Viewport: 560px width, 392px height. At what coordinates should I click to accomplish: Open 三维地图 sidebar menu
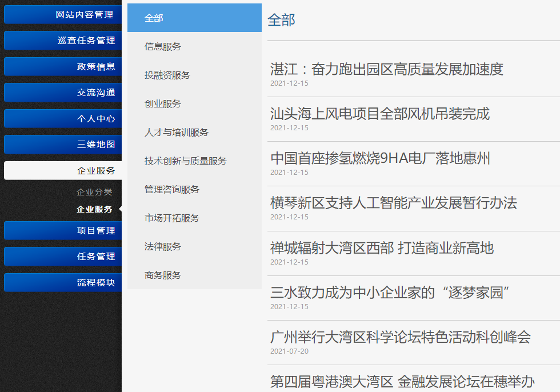click(63, 144)
